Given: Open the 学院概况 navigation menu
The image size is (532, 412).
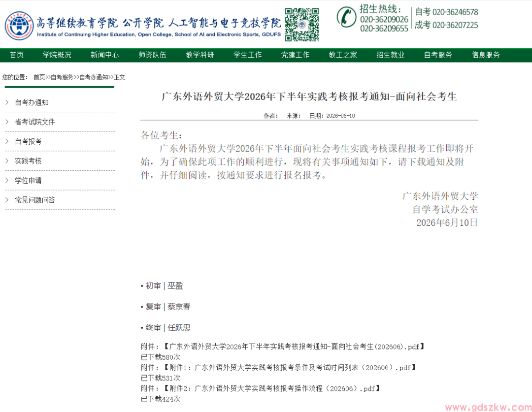Looking at the screenshot, I should [x=57, y=55].
